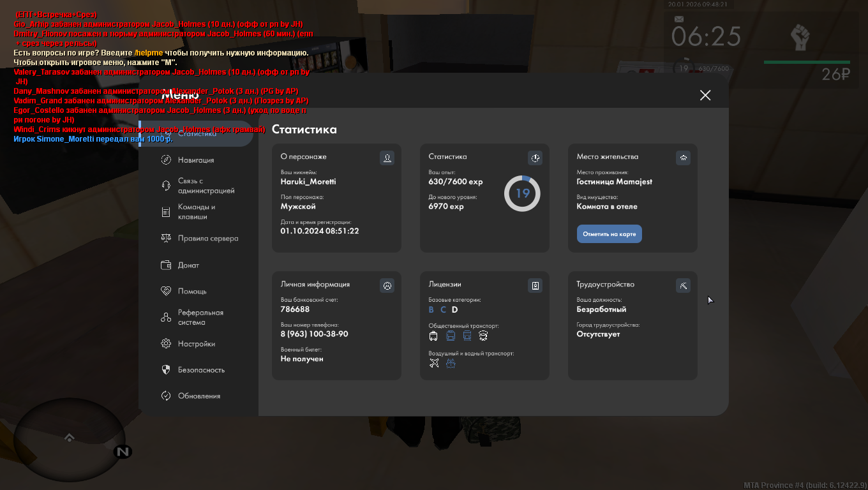Click the house icon in Место жительства
Image resolution: width=868 pixels, height=490 pixels.
click(x=683, y=158)
